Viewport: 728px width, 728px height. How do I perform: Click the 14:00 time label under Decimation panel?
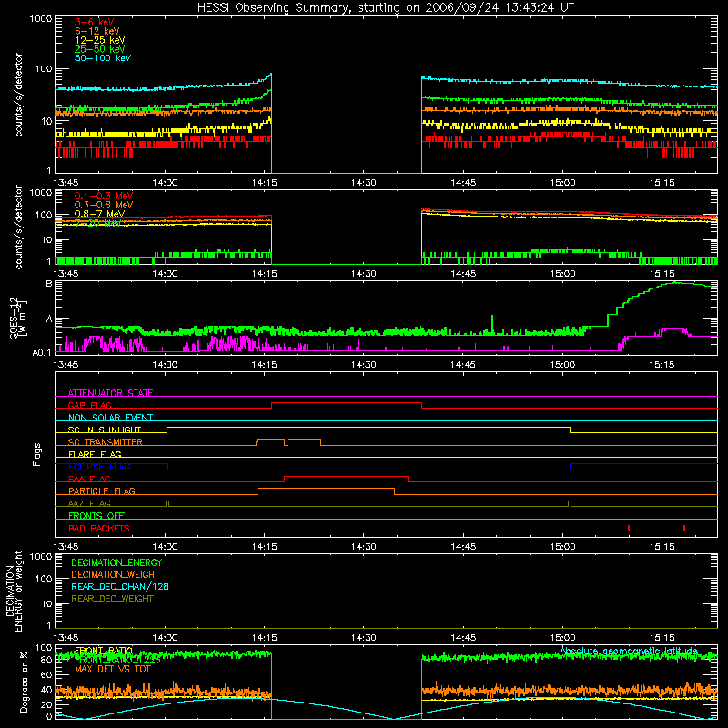tap(165, 638)
